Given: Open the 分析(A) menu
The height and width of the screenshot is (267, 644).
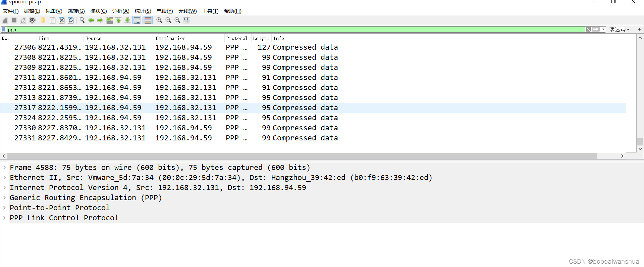Looking at the screenshot, I should coord(121,11).
